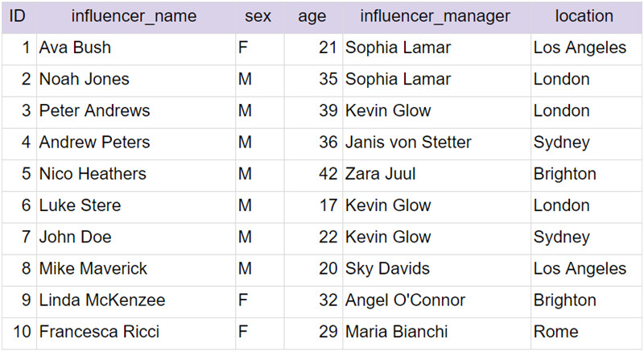Select the age cell showing 42
Viewport: 644px width, 352px height.
313,176
